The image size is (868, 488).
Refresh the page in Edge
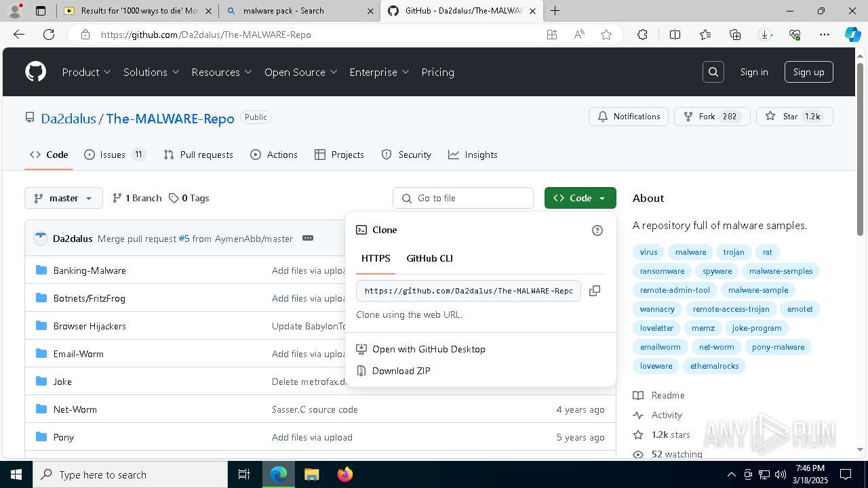coord(49,35)
